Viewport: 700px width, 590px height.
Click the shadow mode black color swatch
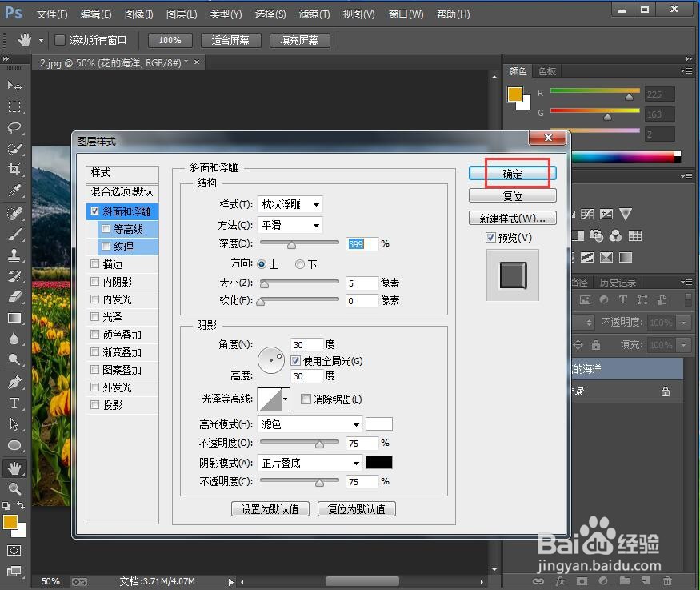pyautogui.click(x=379, y=462)
